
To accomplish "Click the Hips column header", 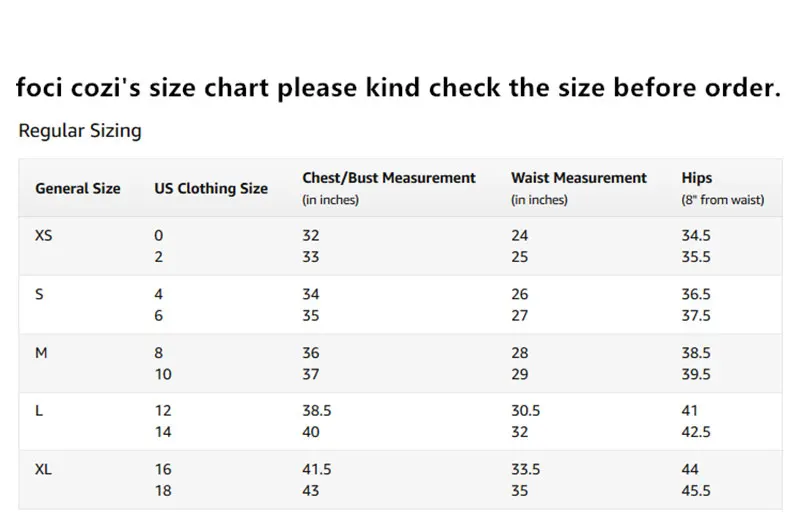I will coord(697,178).
